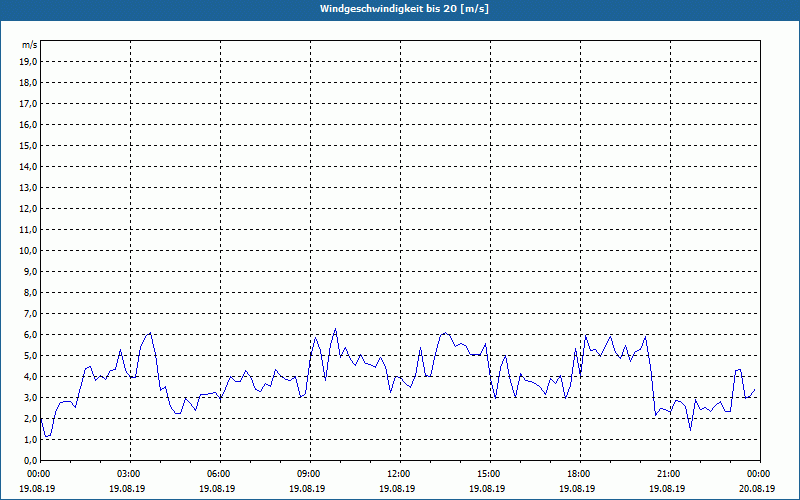Select the "13,0" y-axis label

pos(28,187)
